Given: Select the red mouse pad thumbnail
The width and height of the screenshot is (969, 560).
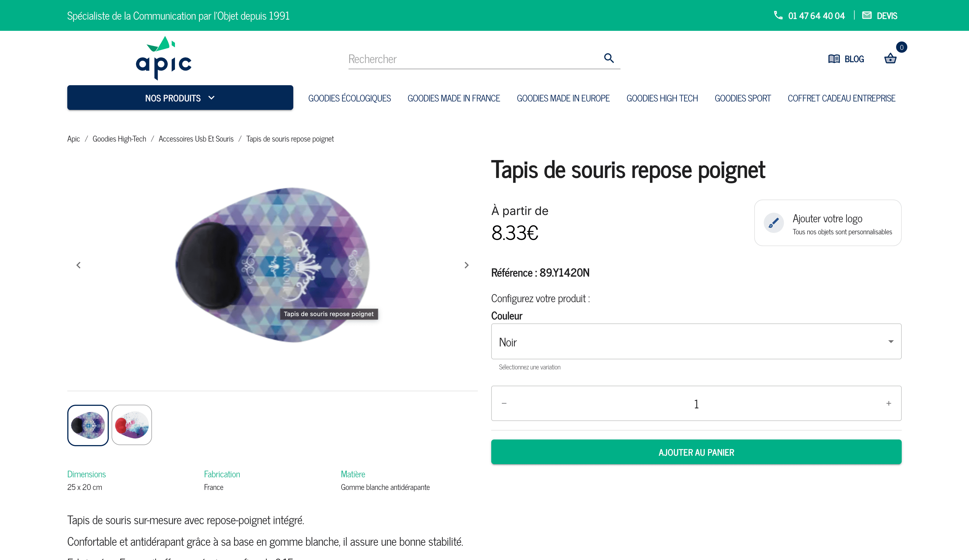Looking at the screenshot, I should (x=132, y=425).
